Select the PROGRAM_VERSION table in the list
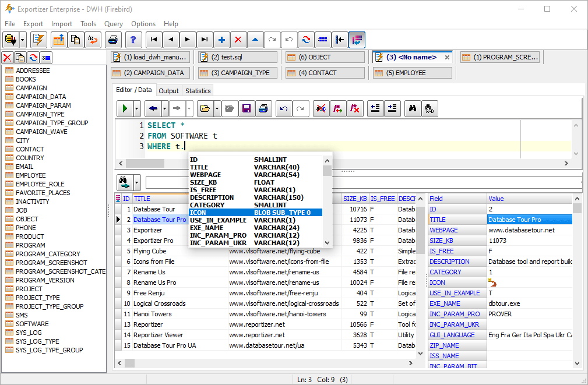Screen dimensions: 588x385 click(x=45, y=280)
